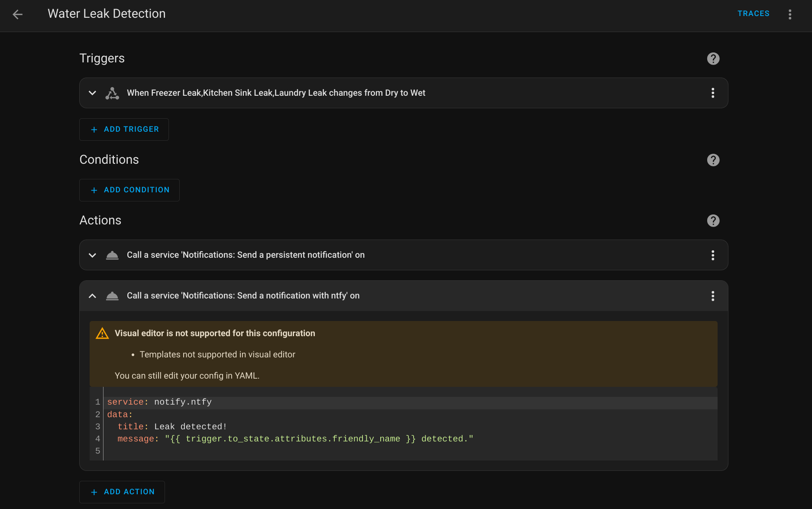Click persistent notification service bell icon
The image size is (812, 509).
tap(112, 255)
